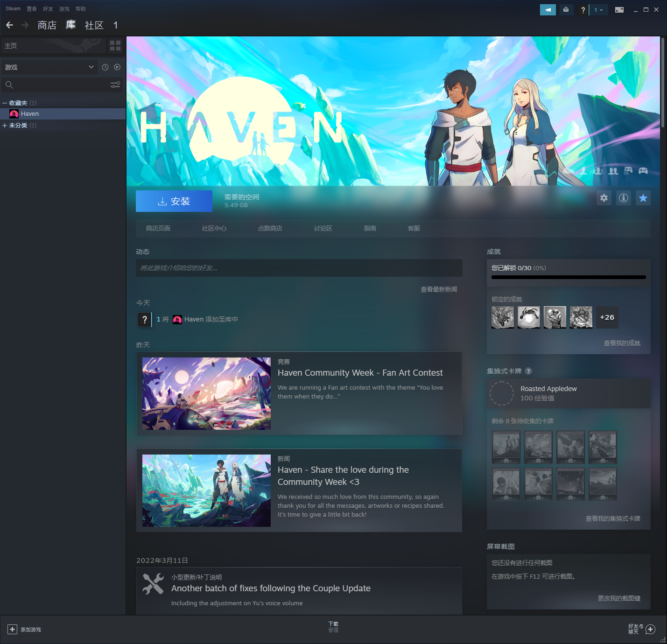Click the question mark help icon in the title bar
667x644 pixels.
583,10
